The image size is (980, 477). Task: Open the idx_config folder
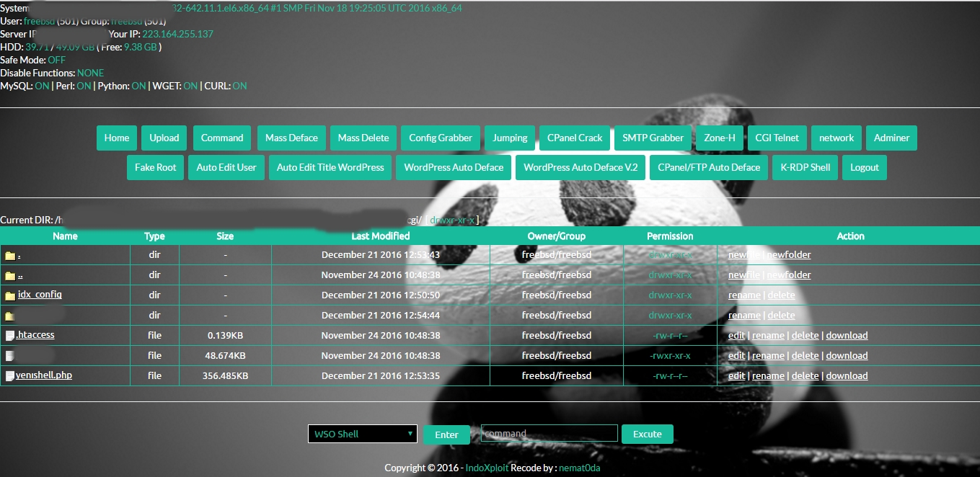tap(40, 295)
